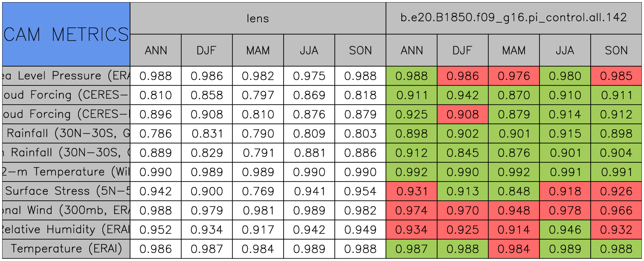Select the bottom Temperature (ERAI) row label
Viewport: 644px width, 261px height.
coord(66,249)
